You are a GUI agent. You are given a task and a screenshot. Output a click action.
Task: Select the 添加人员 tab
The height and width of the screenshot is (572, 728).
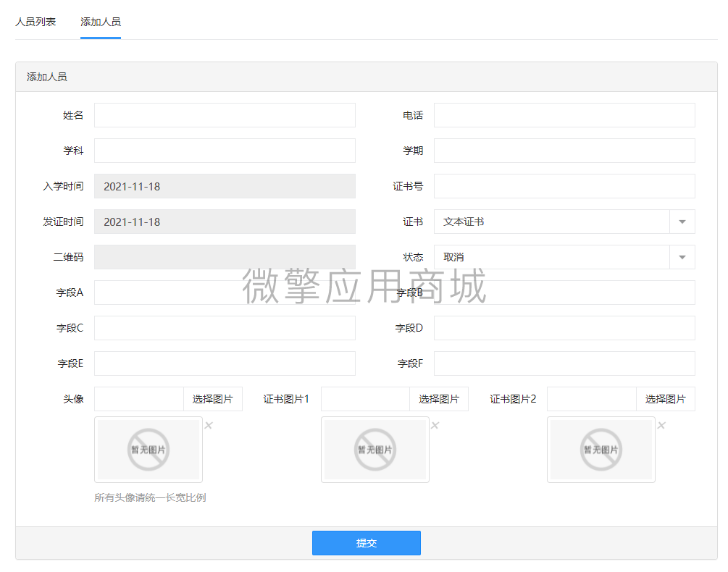[x=100, y=22]
